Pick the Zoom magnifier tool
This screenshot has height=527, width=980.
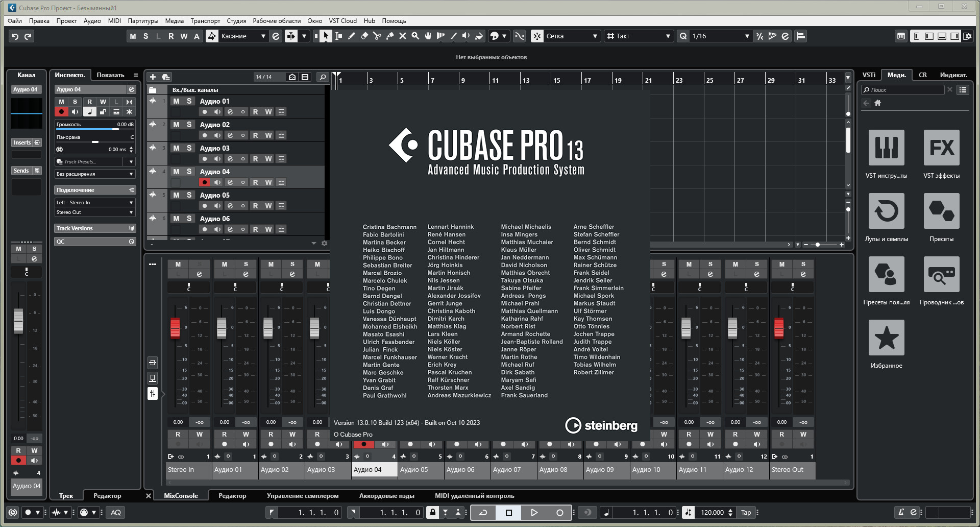[x=415, y=36]
